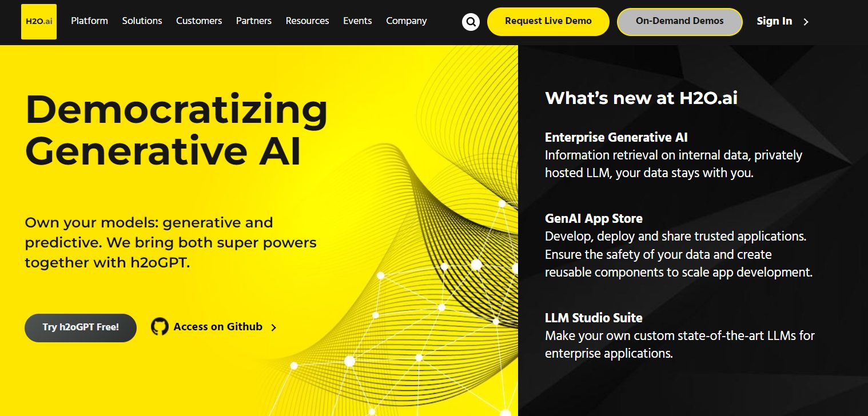The image size is (868, 416).
Task: Click 'Develop, deploy and share trusted applications' text
Action: click(679, 254)
